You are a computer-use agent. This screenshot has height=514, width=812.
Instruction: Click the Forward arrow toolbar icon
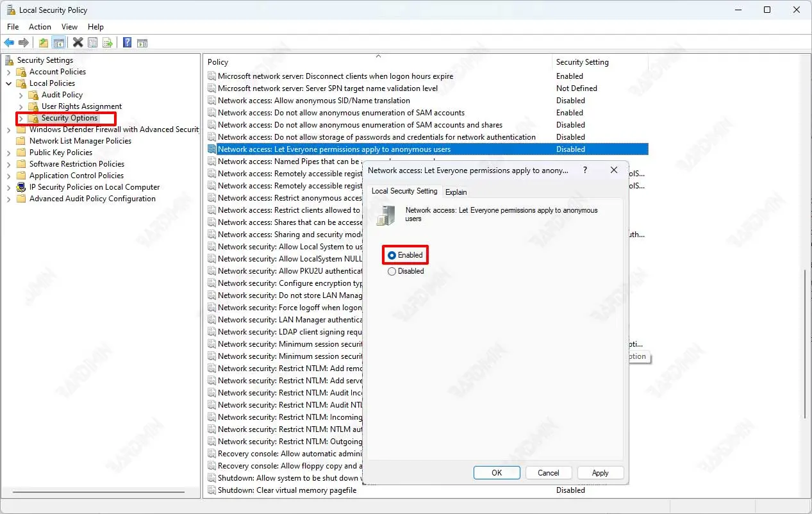(x=24, y=43)
